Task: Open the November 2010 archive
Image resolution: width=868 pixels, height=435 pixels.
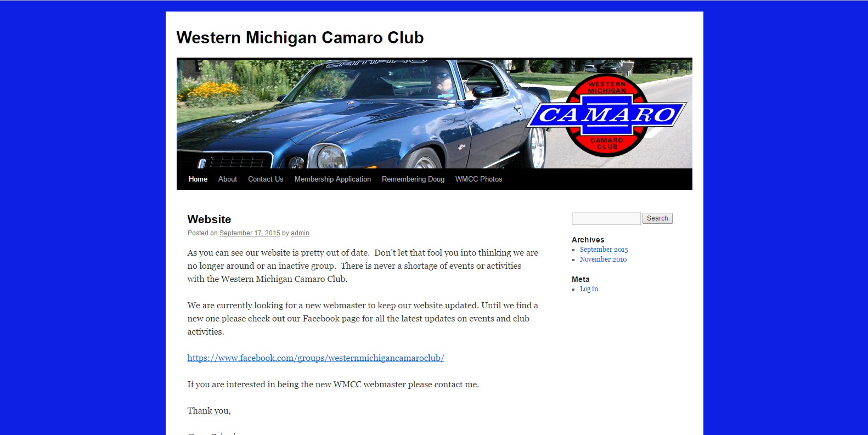Action: (x=603, y=259)
